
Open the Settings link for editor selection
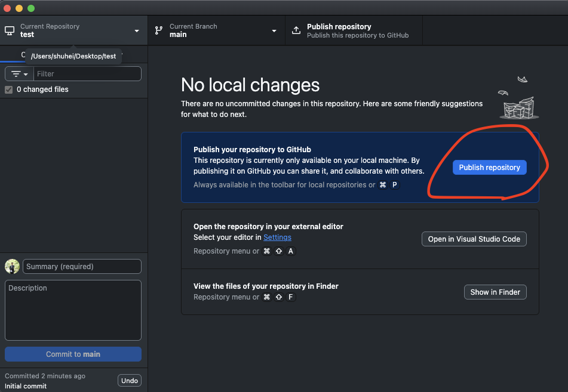pos(277,237)
